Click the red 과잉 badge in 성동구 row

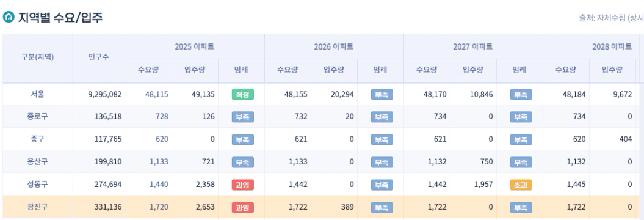pos(242,185)
